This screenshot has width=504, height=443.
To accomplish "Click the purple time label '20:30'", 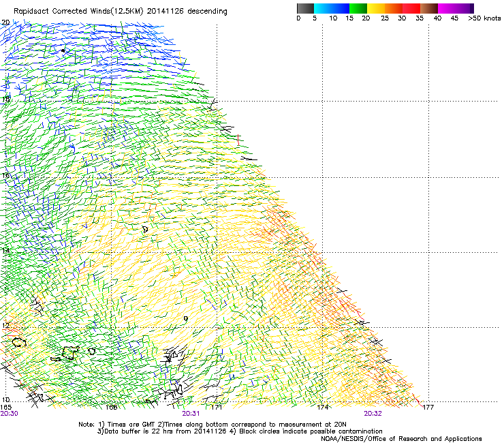I will (x=10, y=414).
